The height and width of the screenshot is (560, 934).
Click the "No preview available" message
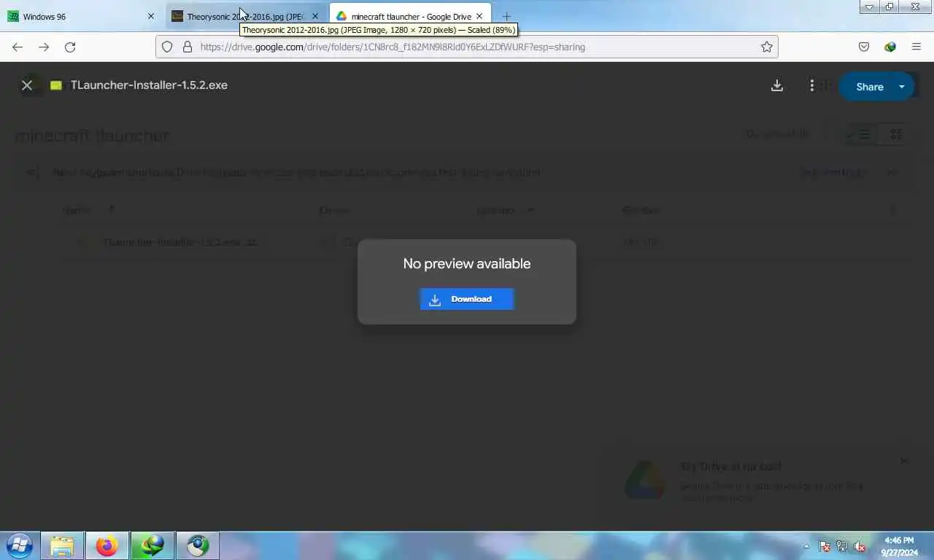(467, 263)
